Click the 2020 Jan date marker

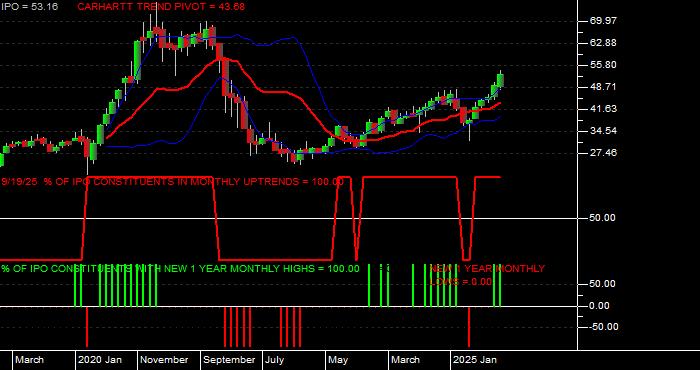click(x=100, y=360)
